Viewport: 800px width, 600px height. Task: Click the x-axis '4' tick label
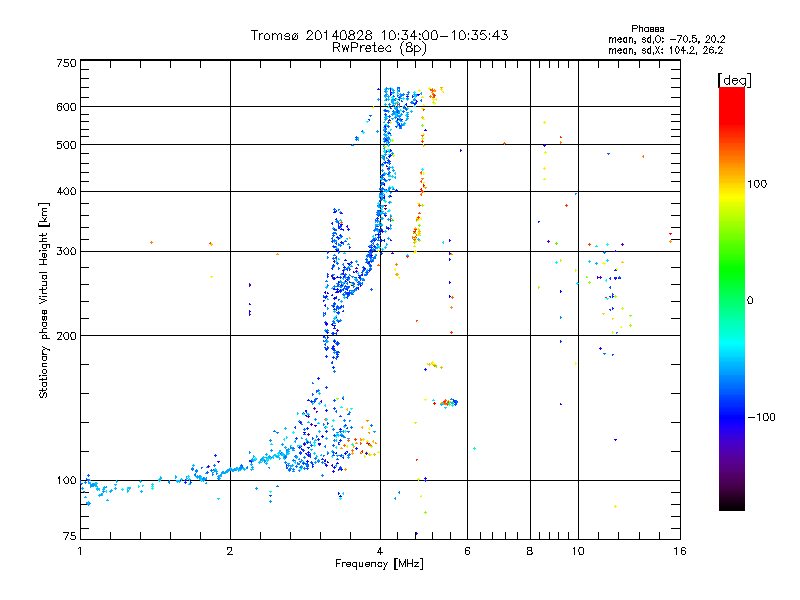pos(380,551)
